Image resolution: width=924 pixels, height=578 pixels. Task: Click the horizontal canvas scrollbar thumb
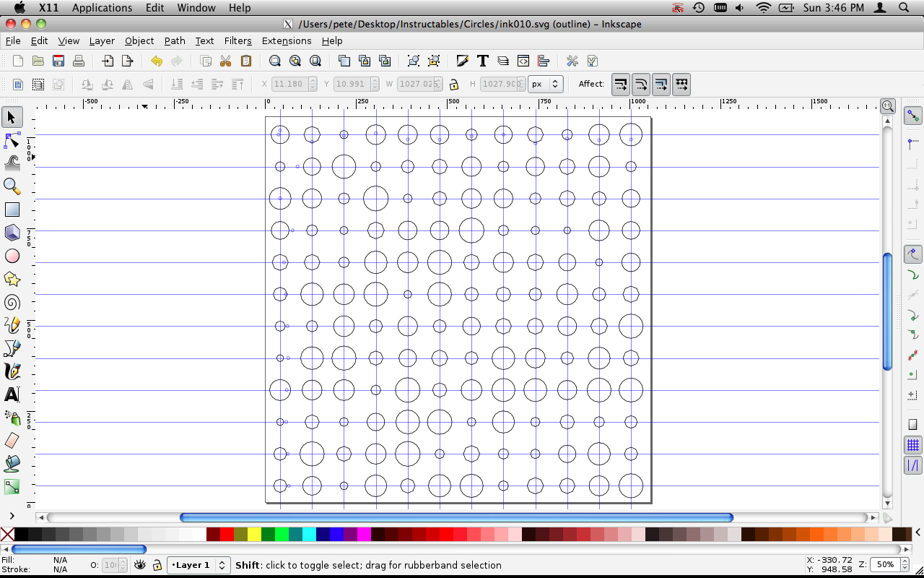[x=456, y=517]
